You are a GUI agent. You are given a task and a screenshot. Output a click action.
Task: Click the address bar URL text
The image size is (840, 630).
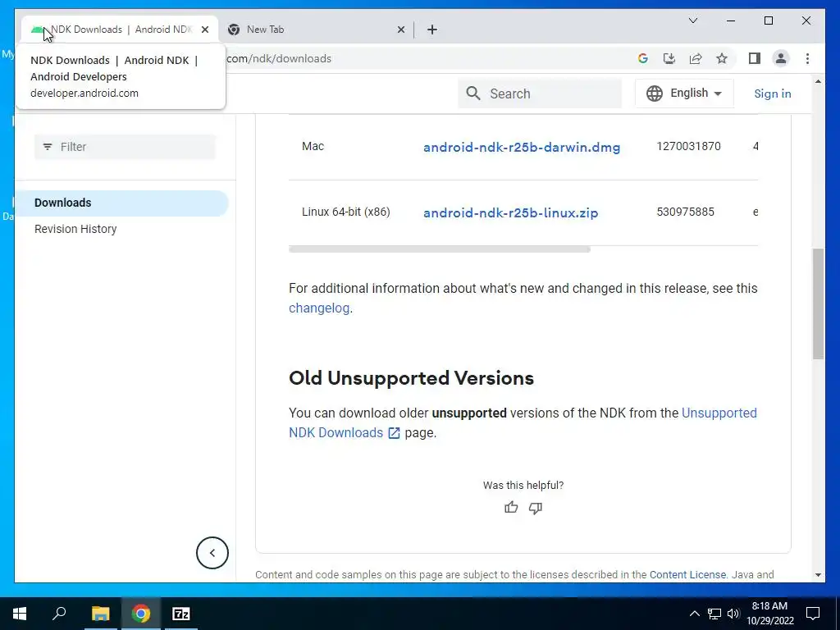pos(279,59)
